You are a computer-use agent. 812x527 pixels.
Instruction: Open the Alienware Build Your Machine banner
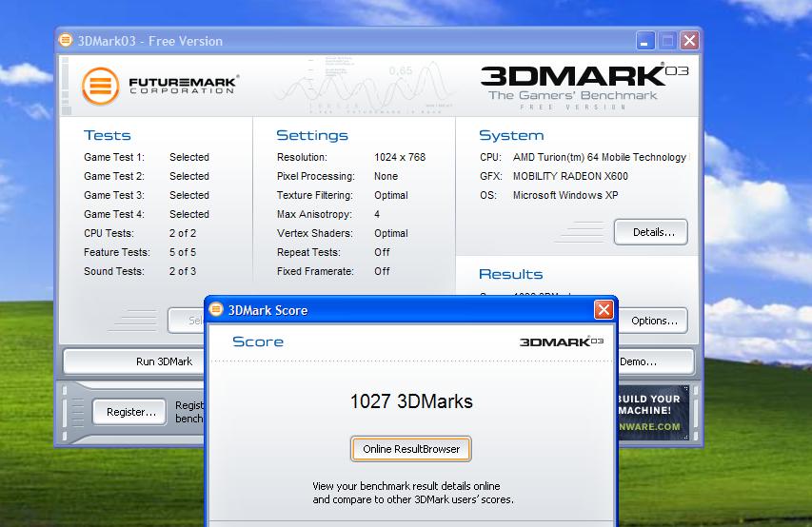[x=652, y=413]
